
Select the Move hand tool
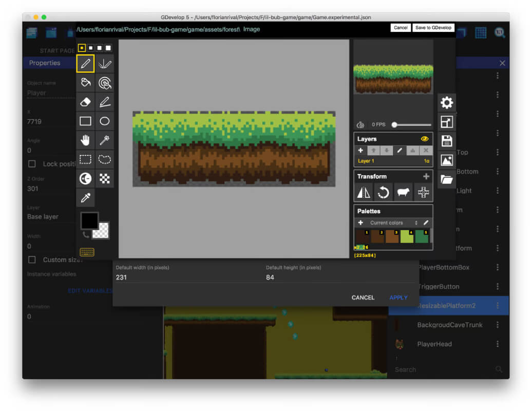pyautogui.click(x=85, y=140)
